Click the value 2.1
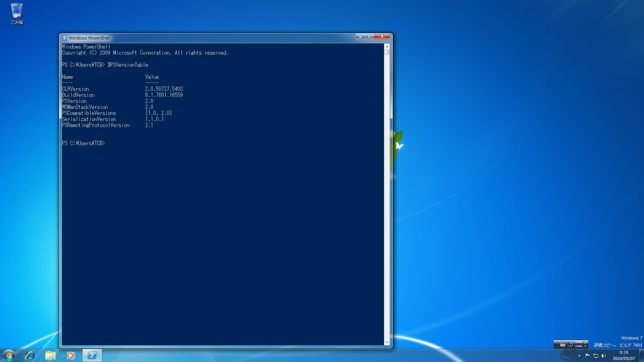644x362 pixels. 149,125
